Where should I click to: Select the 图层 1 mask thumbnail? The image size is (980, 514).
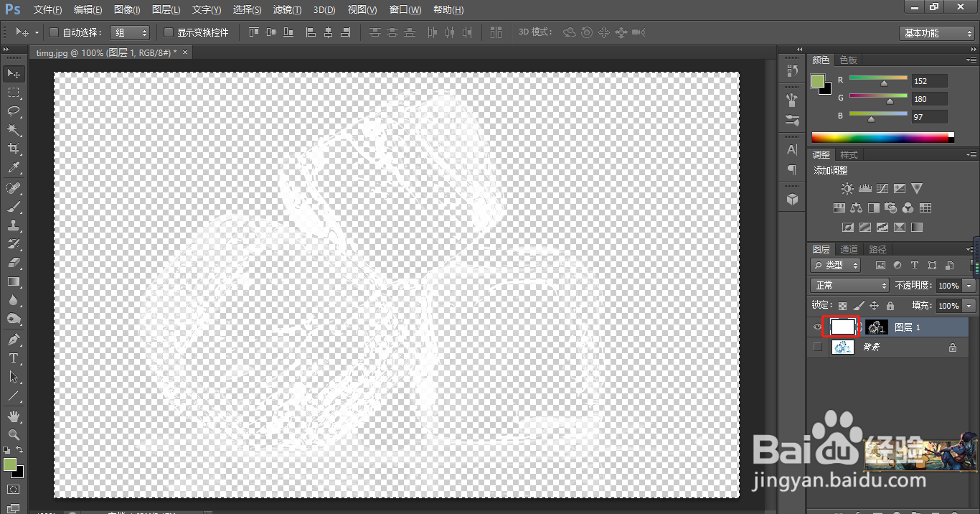(877, 327)
